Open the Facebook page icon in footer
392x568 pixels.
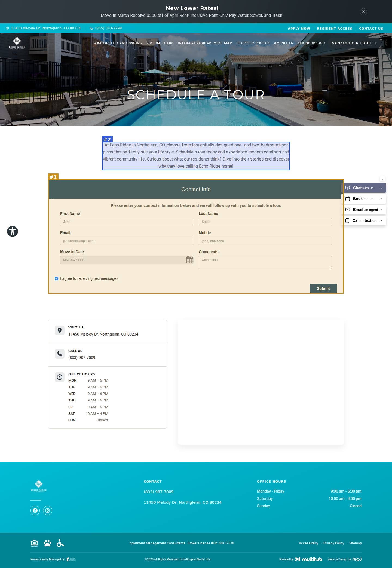[35, 511]
